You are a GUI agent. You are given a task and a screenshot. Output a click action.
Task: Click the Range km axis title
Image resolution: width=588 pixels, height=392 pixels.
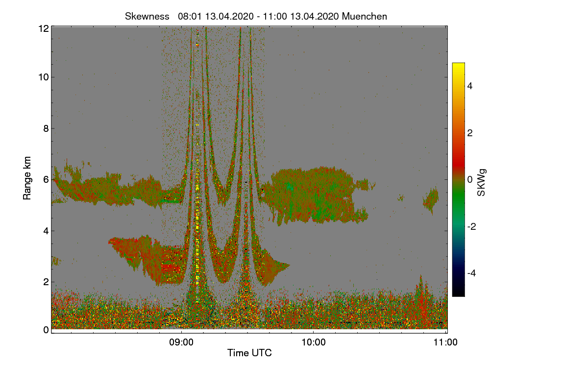click(27, 178)
